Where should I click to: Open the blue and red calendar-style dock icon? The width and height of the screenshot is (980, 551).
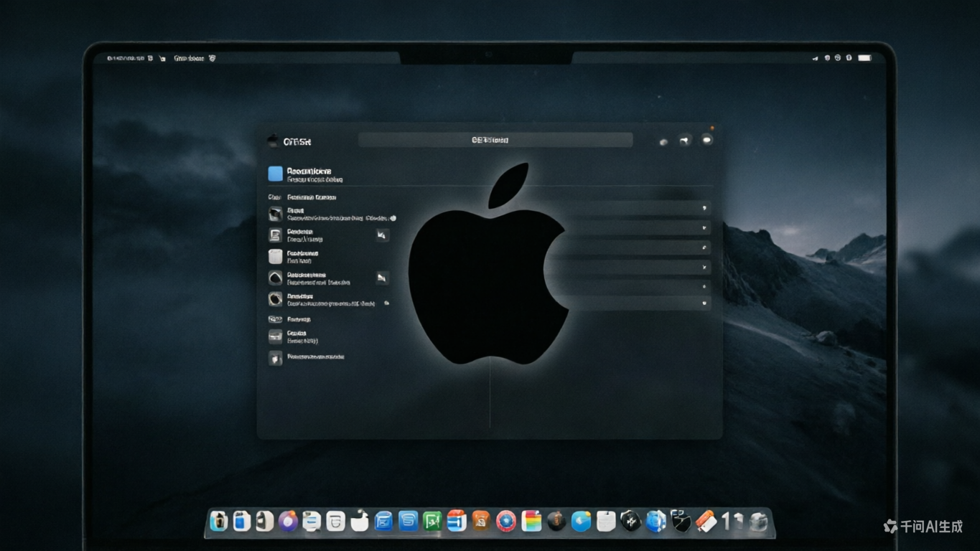tap(457, 521)
